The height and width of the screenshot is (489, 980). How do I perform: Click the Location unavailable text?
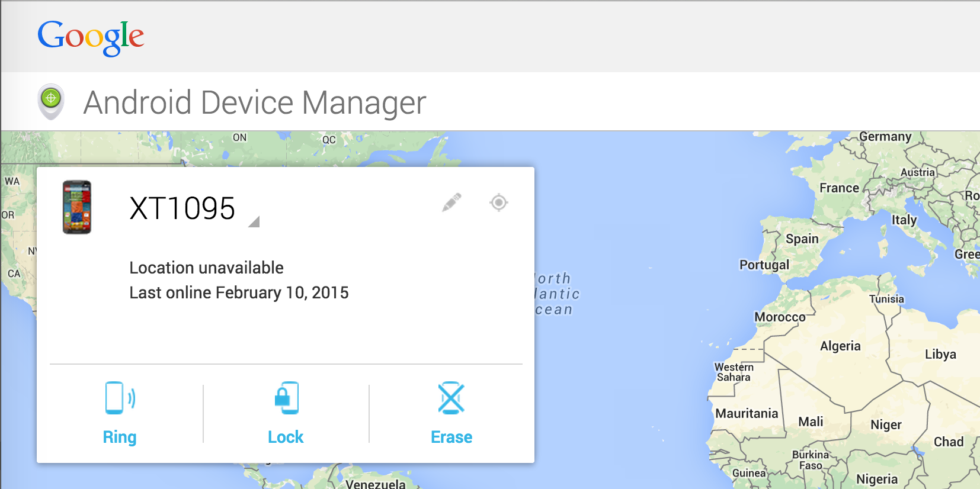[x=206, y=268]
